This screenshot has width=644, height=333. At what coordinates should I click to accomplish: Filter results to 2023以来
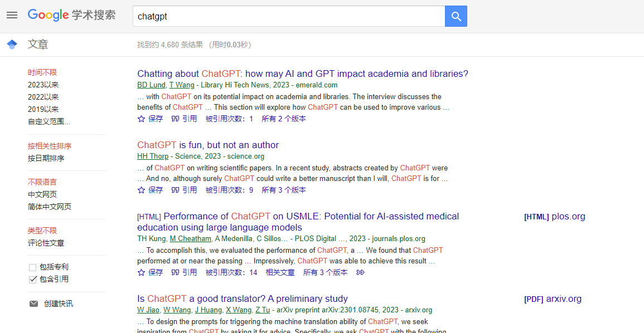(x=43, y=84)
